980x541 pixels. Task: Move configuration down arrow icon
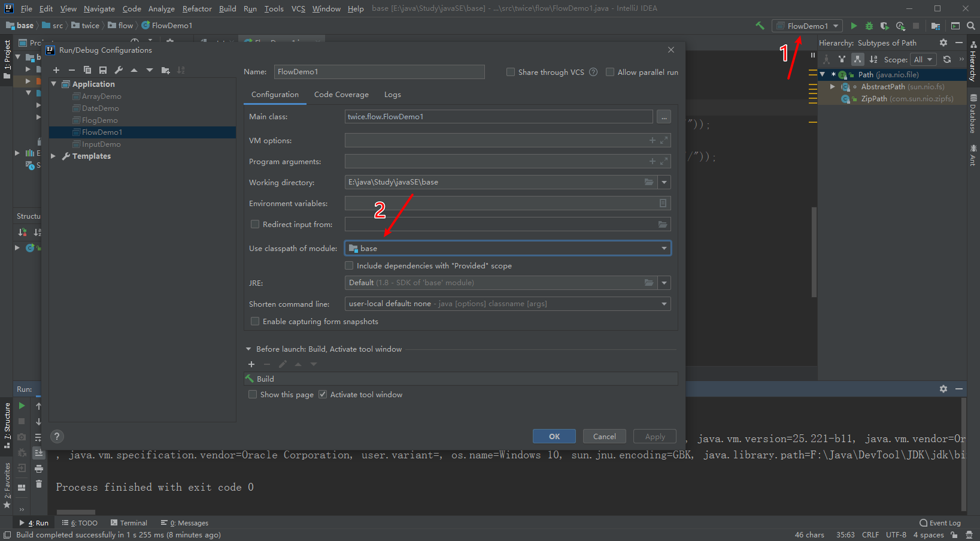tap(150, 71)
